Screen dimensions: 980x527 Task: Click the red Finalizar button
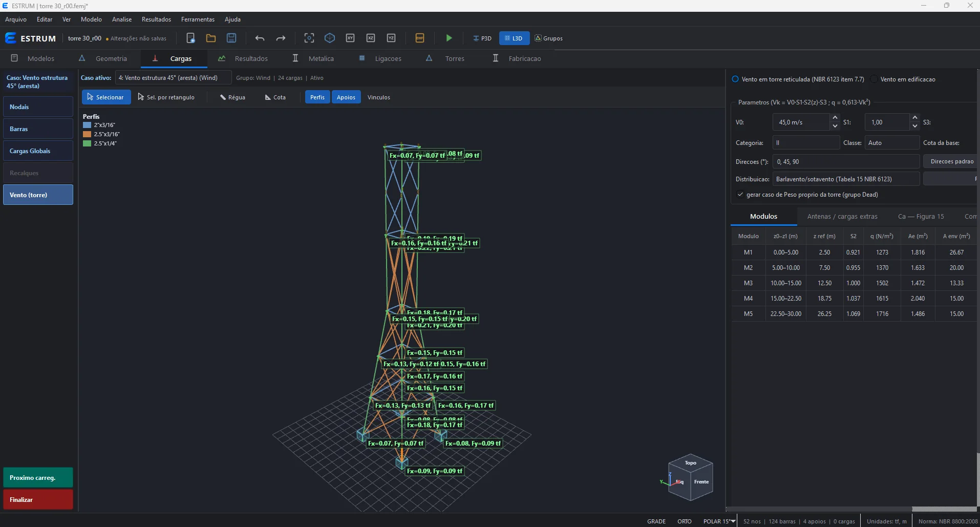[x=38, y=500]
